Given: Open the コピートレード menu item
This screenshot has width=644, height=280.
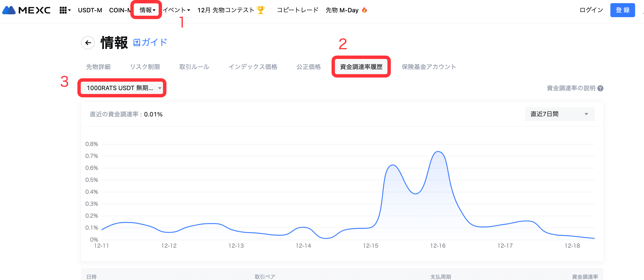Looking at the screenshot, I should pyautogui.click(x=297, y=10).
